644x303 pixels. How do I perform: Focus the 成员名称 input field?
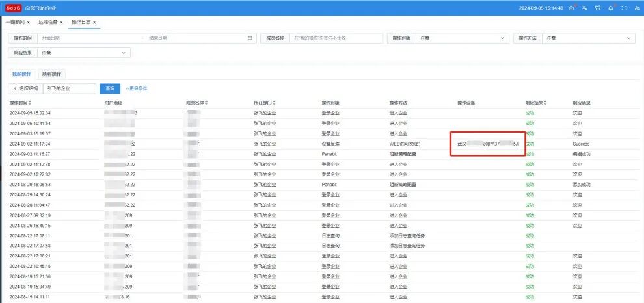pyautogui.click(x=336, y=38)
